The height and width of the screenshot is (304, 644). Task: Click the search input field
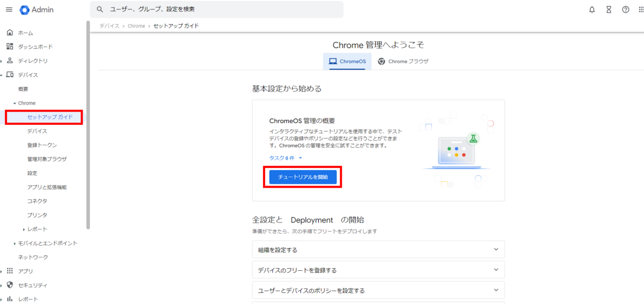pyautogui.click(x=217, y=10)
